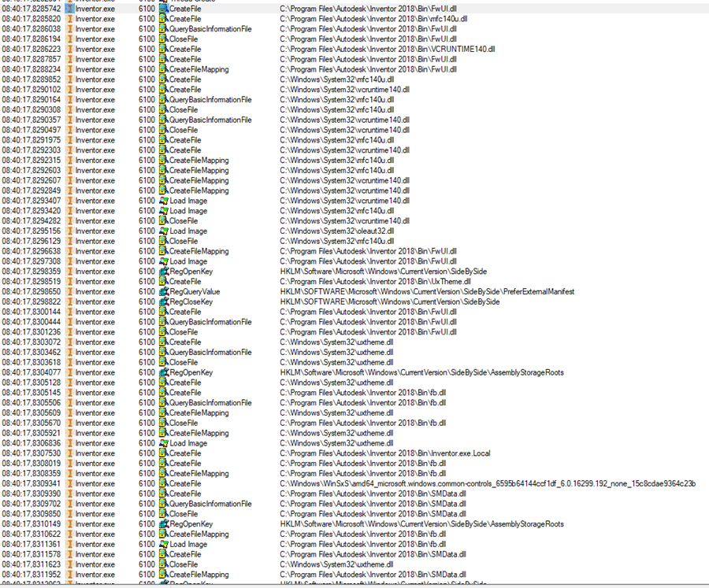Click the Inventor process icon at 08:40:17,8309341

coord(69,483)
